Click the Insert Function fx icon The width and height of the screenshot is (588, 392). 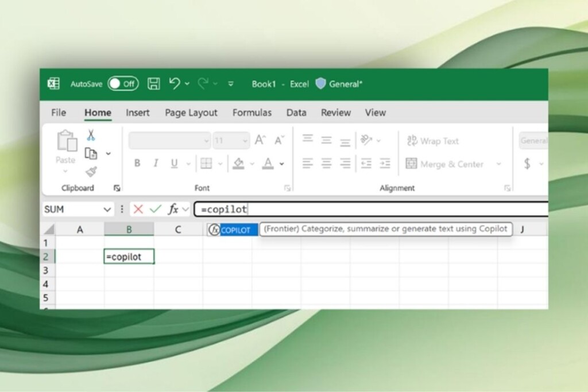click(173, 209)
